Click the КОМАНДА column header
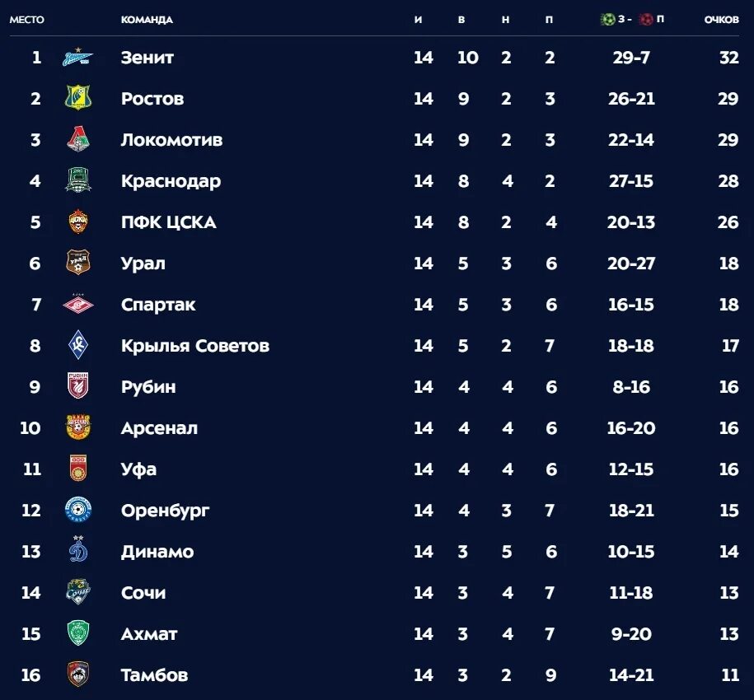This screenshot has height=700, width=754. (x=147, y=20)
